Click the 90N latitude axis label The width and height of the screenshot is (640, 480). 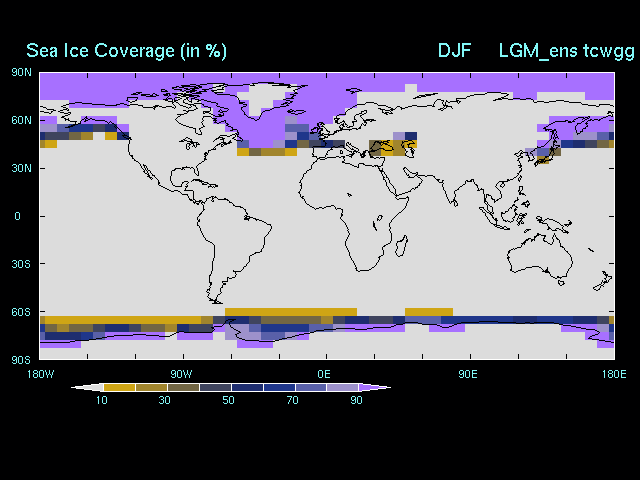20,72
